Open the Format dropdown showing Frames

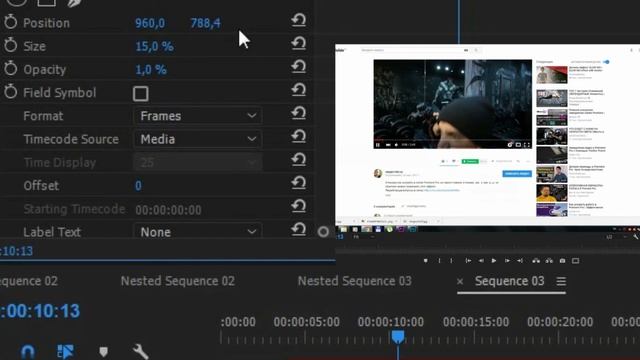pyautogui.click(x=198, y=116)
